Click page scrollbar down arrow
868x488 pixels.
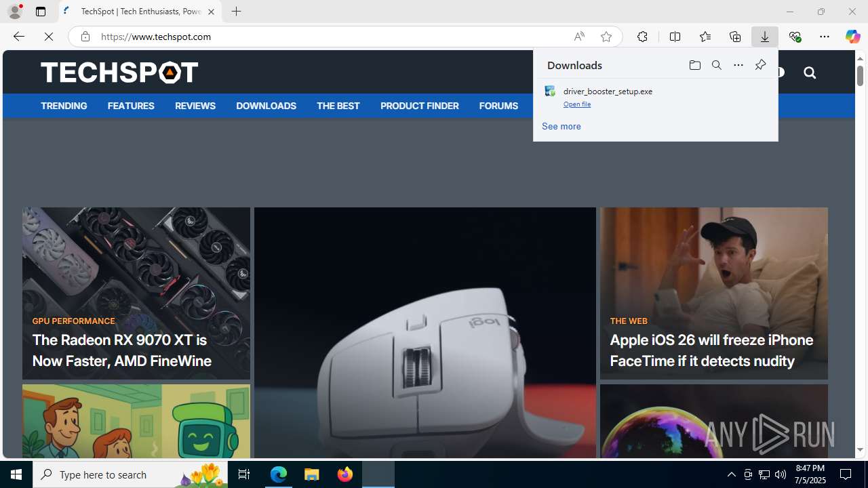coord(860,450)
